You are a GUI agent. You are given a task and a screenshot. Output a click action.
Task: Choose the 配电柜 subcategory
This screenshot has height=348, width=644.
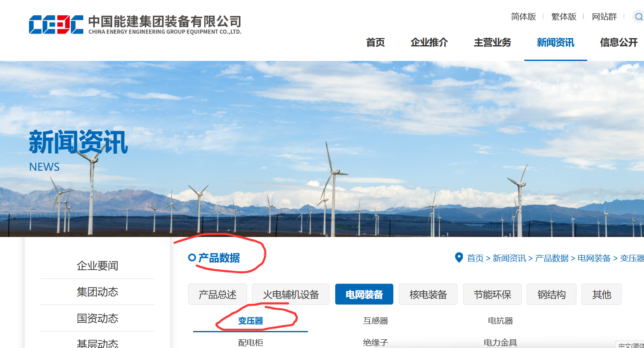251,343
